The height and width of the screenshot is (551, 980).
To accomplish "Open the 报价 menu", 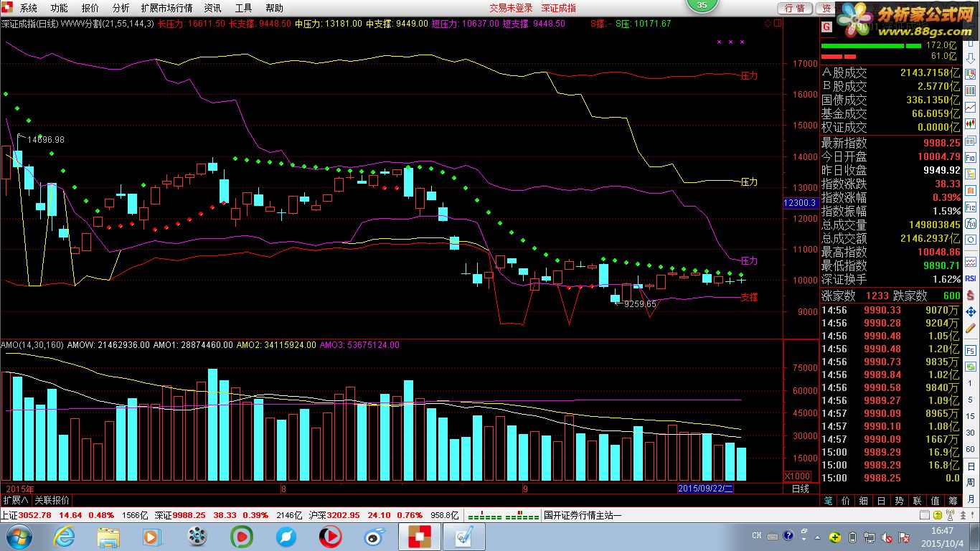I will tap(90, 8).
